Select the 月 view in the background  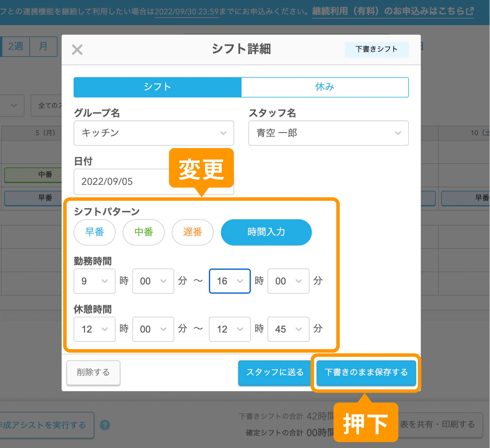coord(44,46)
